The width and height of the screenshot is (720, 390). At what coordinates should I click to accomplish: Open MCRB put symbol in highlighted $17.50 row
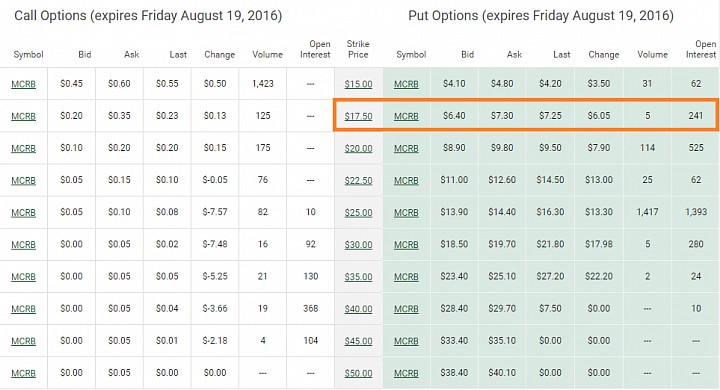point(406,116)
